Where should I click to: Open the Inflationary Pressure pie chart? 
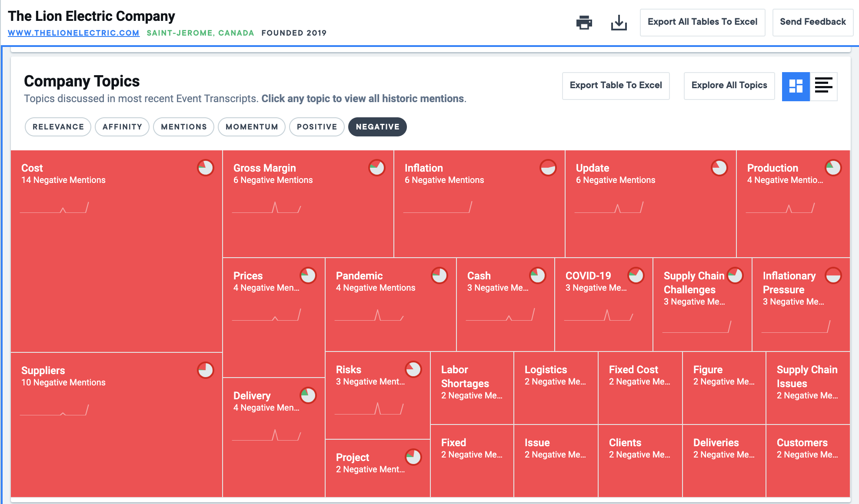833,275
